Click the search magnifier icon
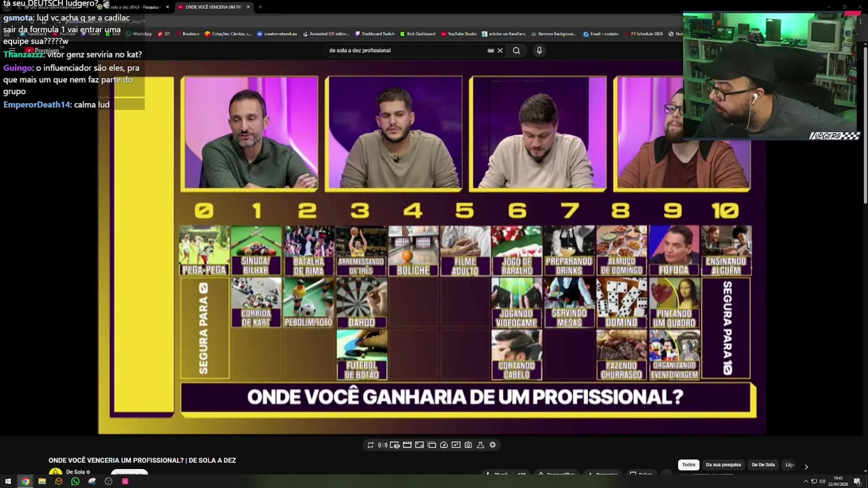This screenshot has height=488, width=868. coord(516,50)
